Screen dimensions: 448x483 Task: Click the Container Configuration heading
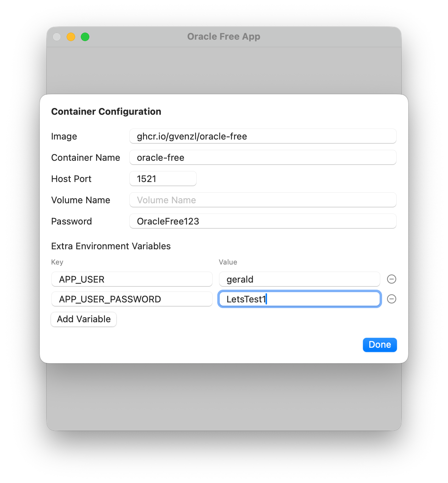106,112
